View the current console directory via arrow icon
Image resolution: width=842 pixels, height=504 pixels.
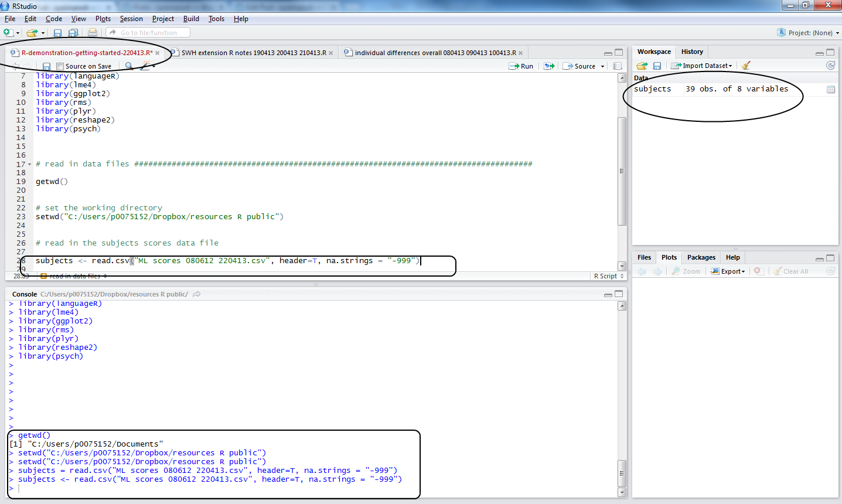click(x=197, y=294)
